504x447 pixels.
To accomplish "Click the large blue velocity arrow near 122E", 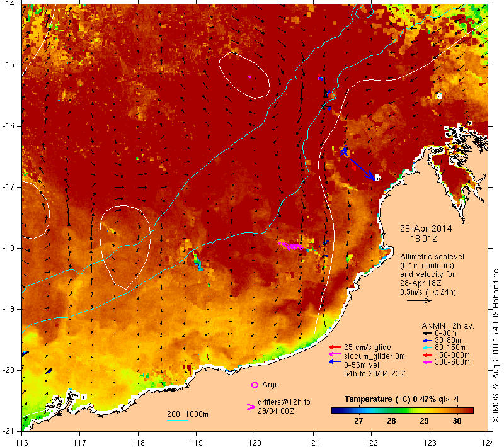I will click(362, 169).
